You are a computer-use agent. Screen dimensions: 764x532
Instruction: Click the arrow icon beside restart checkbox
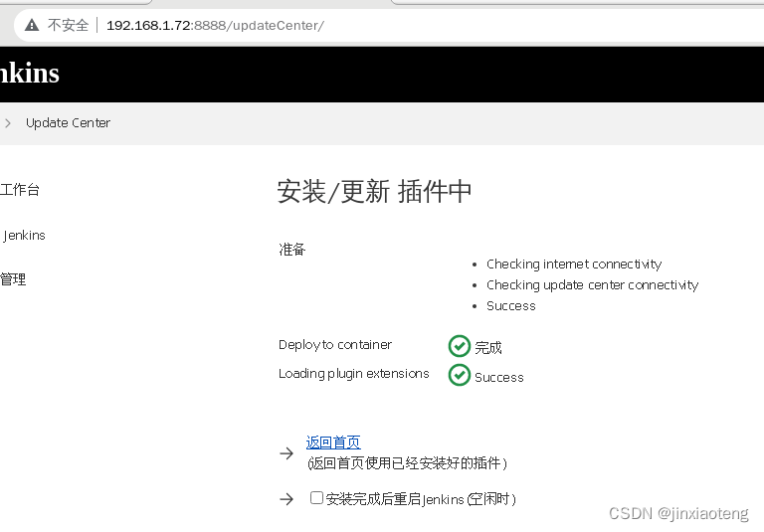click(x=286, y=499)
